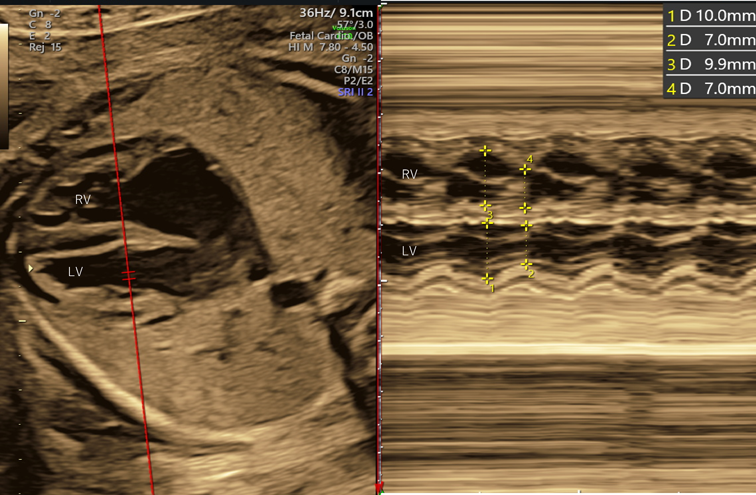
Task: Select the 4 D 7.0mm measurement result
Action: click(x=709, y=88)
